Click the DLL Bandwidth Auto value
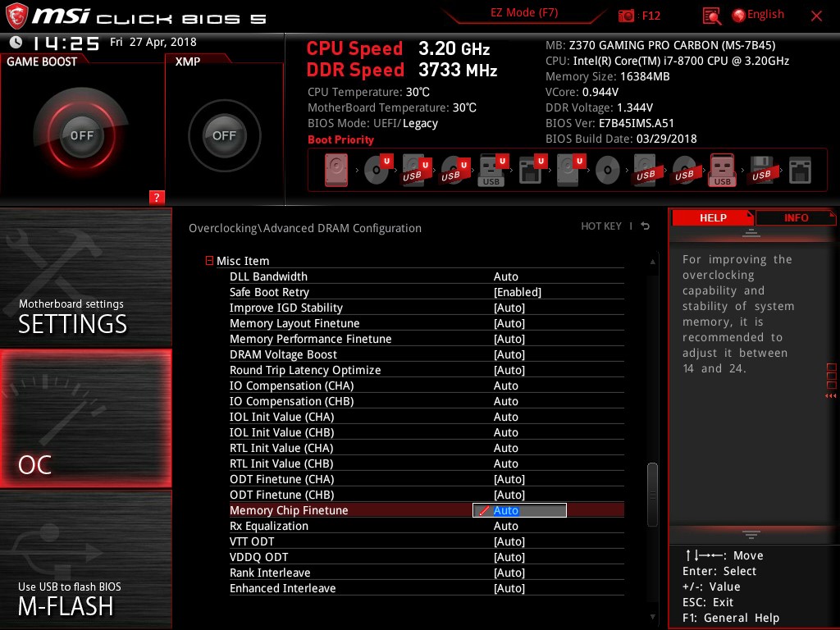Screen dimensions: 840x630 point(505,277)
